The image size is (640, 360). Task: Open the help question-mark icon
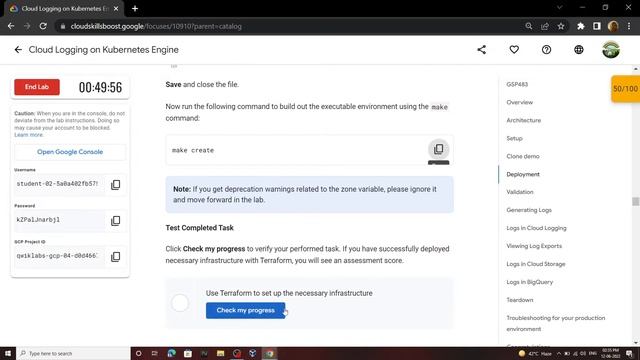pos(546,50)
